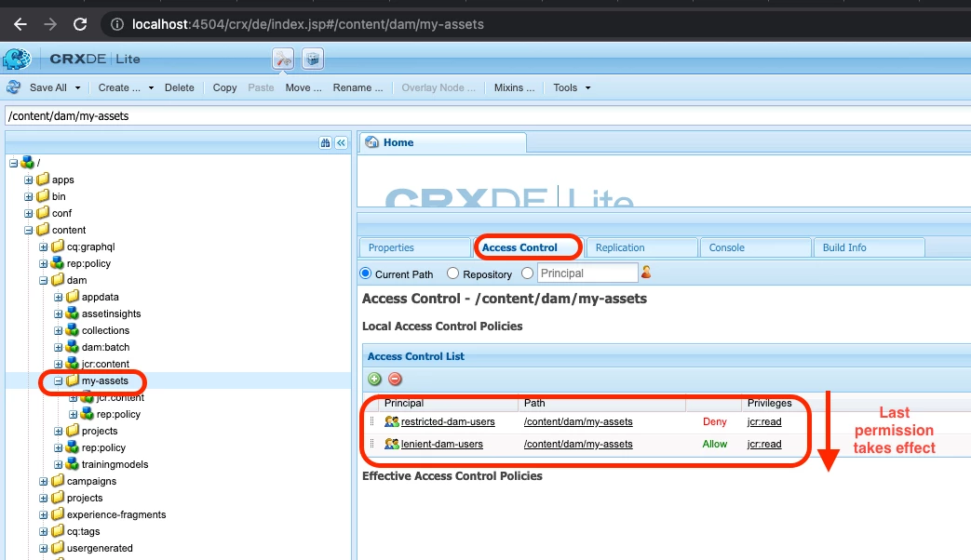Image resolution: width=971 pixels, height=560 pixels.
Task: Select the Principal radio button
Action: coord(527,273)
